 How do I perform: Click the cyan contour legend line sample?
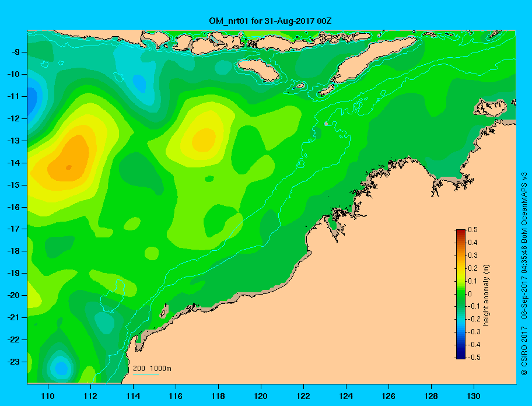click(146, 374)
